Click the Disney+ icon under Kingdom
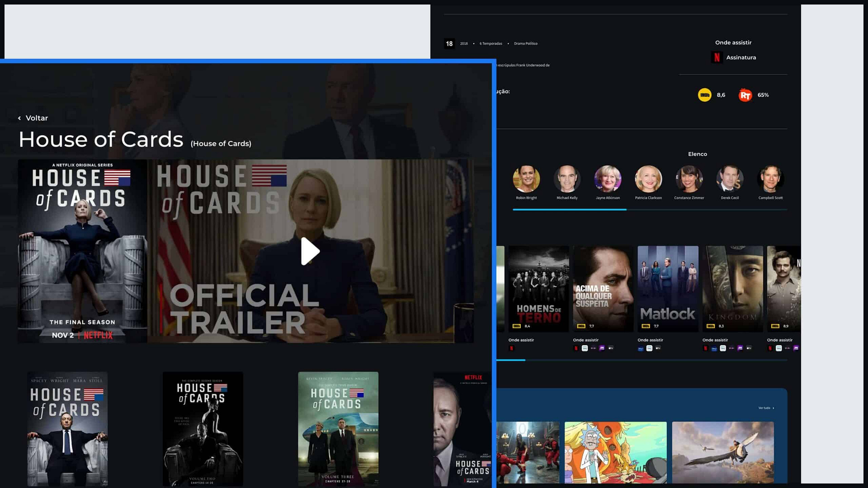 point(714,348)
